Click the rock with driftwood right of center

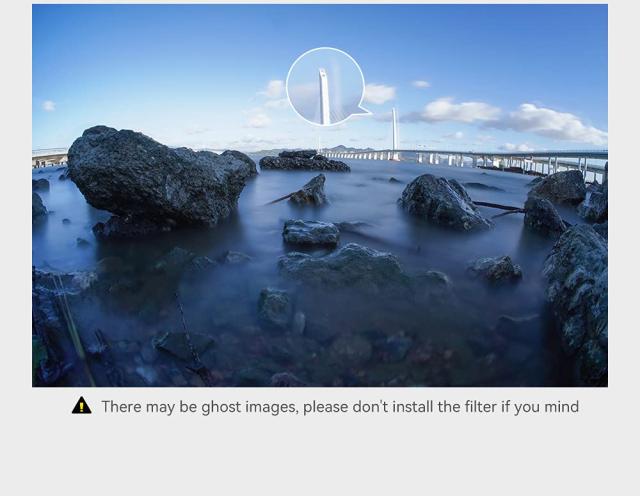click(x=443, y=202)
